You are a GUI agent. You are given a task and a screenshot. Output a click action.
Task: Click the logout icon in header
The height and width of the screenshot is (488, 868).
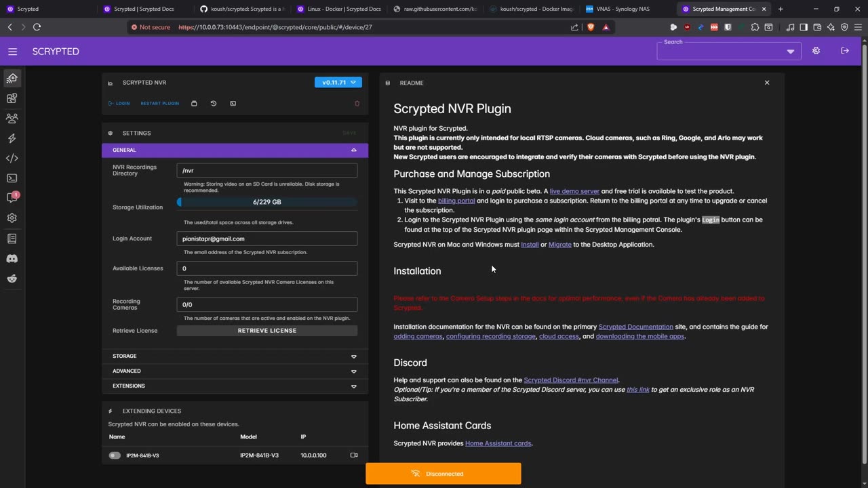[x=844, y=51]
